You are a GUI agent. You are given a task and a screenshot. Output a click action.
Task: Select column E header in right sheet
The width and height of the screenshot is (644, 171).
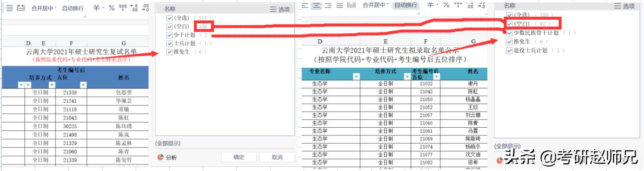tap(385, 41)
